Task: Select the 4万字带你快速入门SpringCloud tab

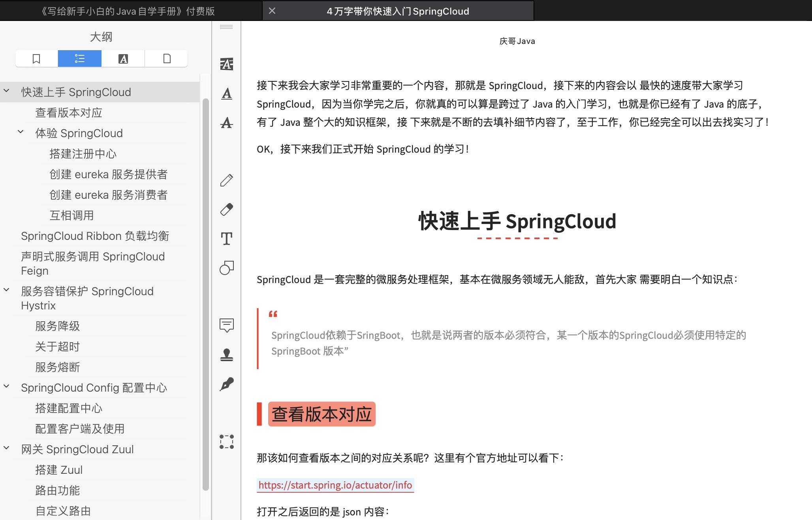Action: 398,11
